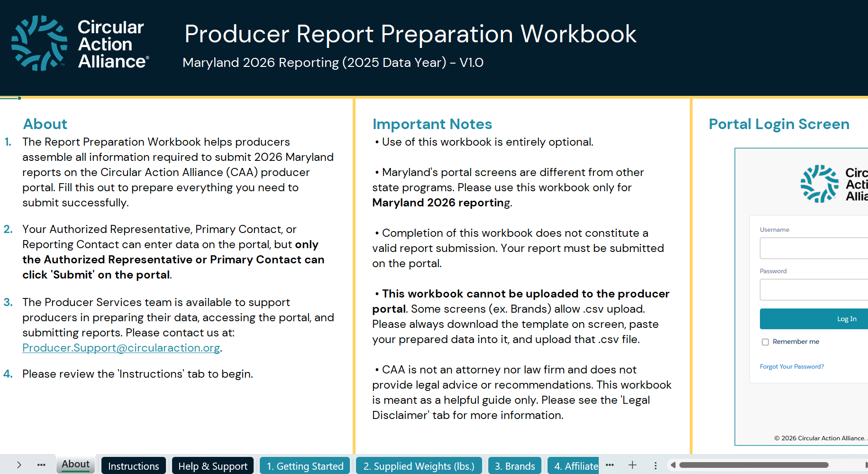Open the hidden sheets ellipsis before About tab
Screen dimensions: 868x474
(x=41, y=465)
